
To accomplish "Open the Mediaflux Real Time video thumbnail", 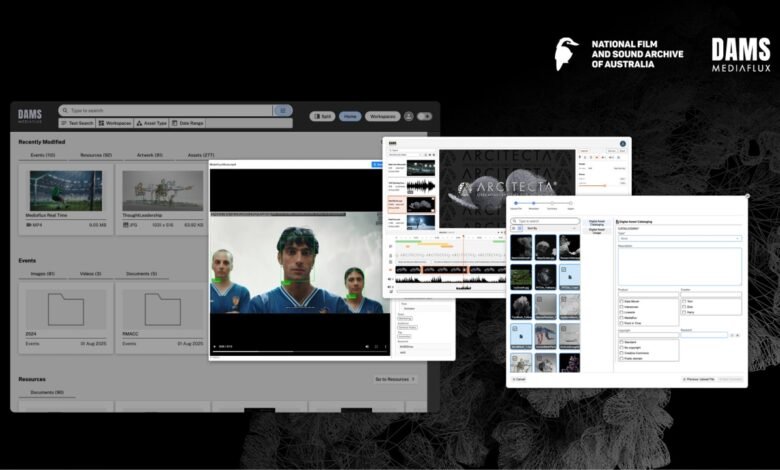I will pyautogui.click(x=66, y=191).
